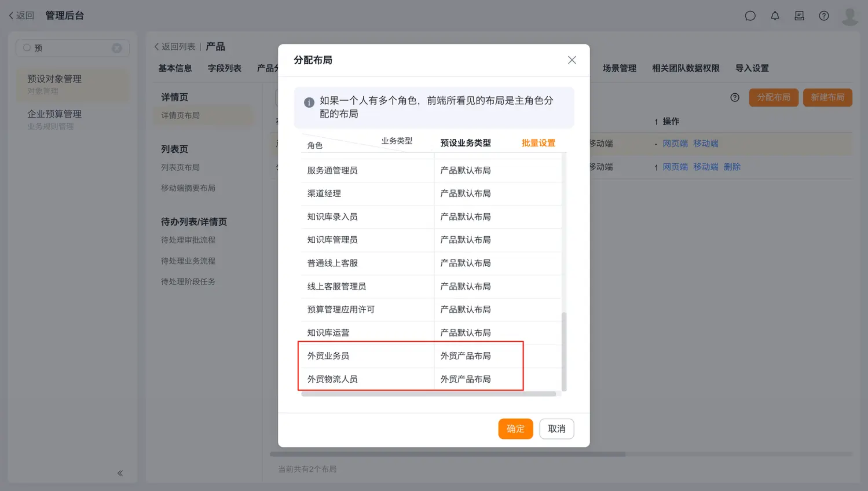Click 批量设置 in the table header
Screen dimensions: 868x491
click(538, 143)
